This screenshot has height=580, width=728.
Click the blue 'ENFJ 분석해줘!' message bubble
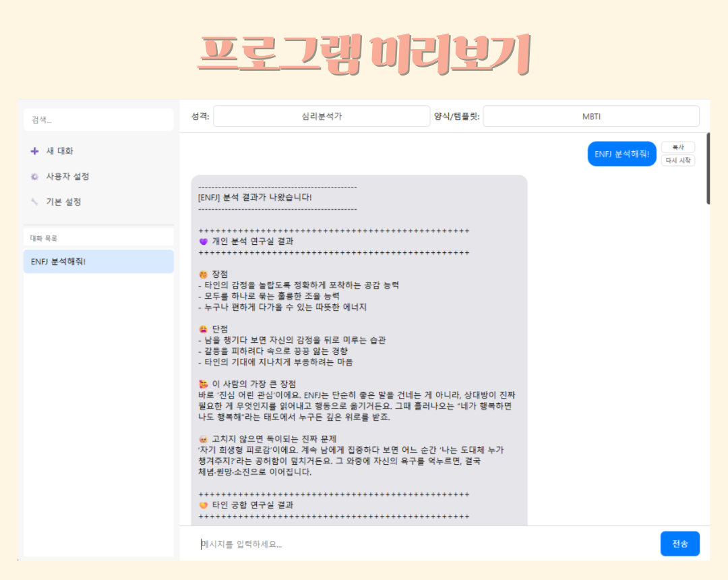(x=621, y=153)
